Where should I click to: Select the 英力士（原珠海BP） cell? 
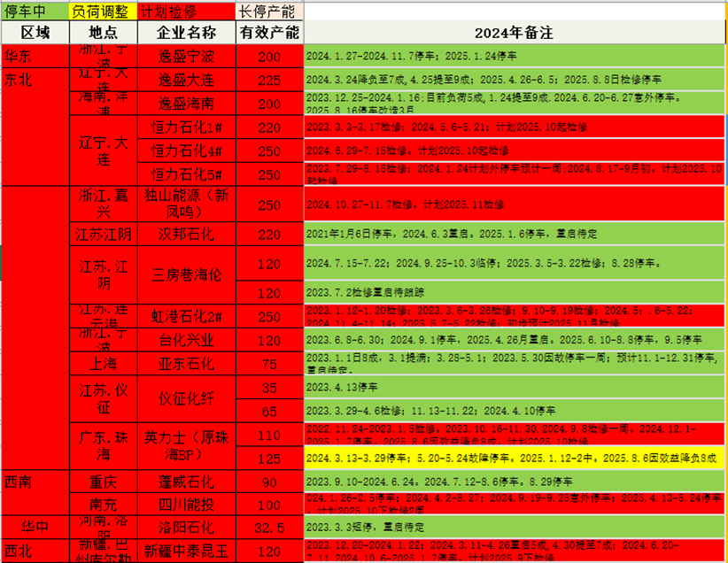tap(186, 447)
